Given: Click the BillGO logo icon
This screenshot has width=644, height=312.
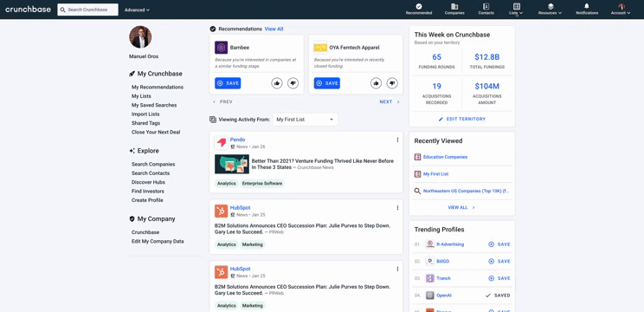Looking at the screenshot, I should tap(429, 261).
